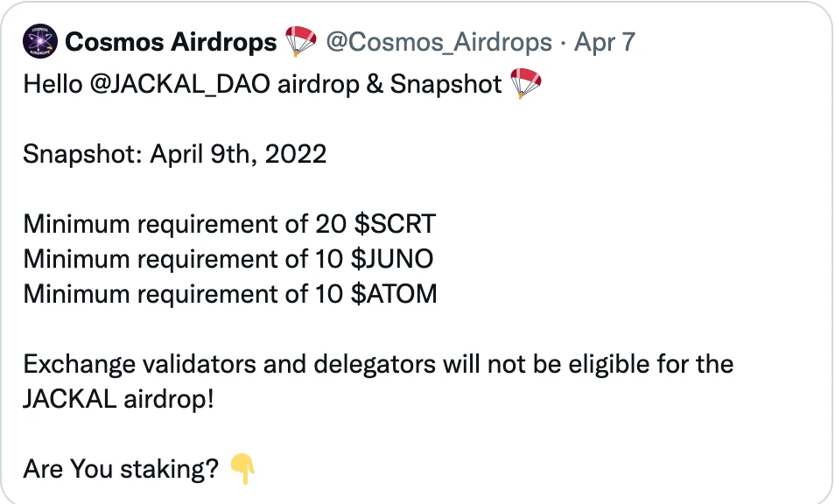The image size is (835, 504).
Task: Click the word 'Hello' in the tweet
Action: (x=53, y=84)
